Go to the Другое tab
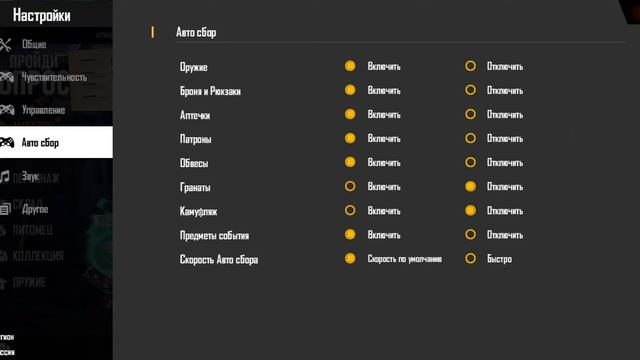640x360 pixels. point(56,209)
